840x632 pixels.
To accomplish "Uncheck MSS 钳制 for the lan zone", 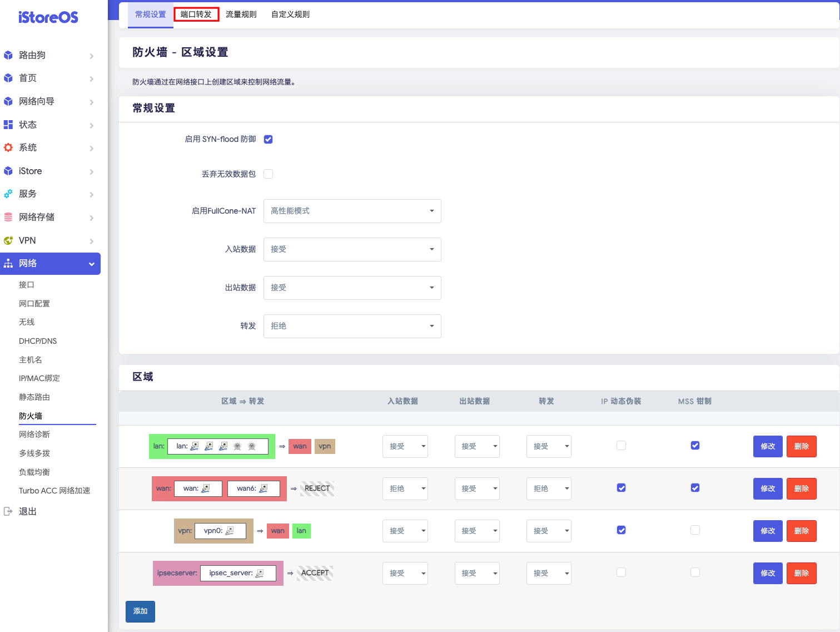I will (x=695, y=445).
